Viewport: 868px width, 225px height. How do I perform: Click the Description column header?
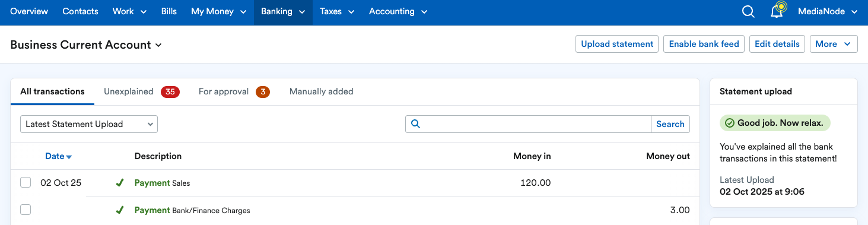[158, 156]
